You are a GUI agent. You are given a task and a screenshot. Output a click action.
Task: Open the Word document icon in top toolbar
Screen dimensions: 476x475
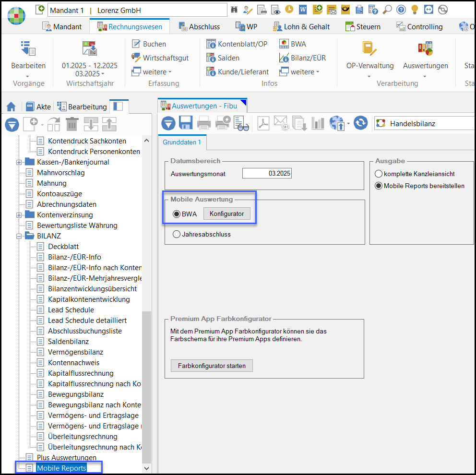pyautogui.click(x=303, y=10)
